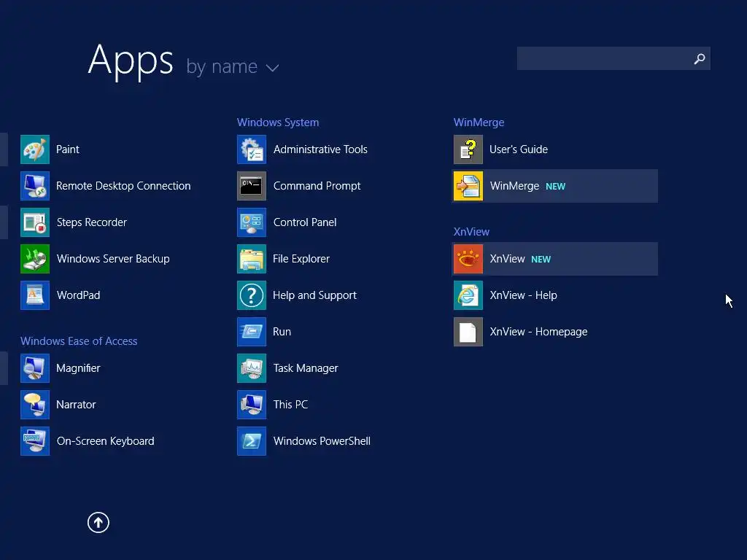This screenshot has width=747, height=560.
Task: Select the 'Windows Server Backup' label
Action: click(x=113, y=259)
